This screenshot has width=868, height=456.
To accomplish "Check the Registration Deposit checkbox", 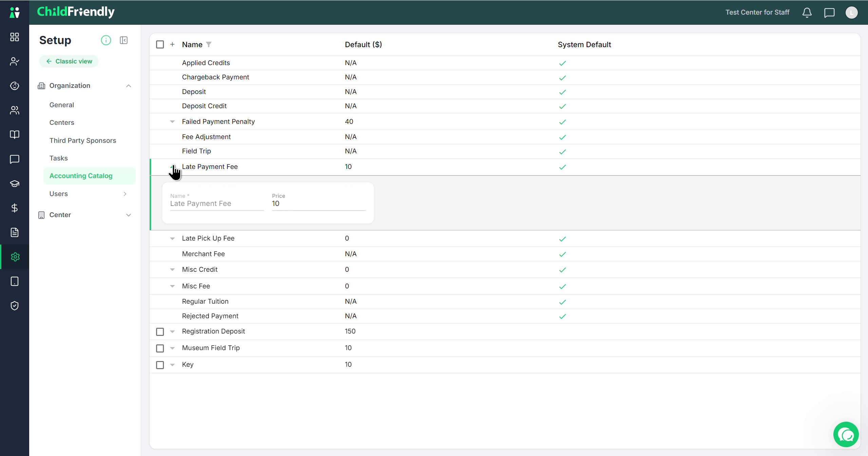I will [x=160, y=331].
